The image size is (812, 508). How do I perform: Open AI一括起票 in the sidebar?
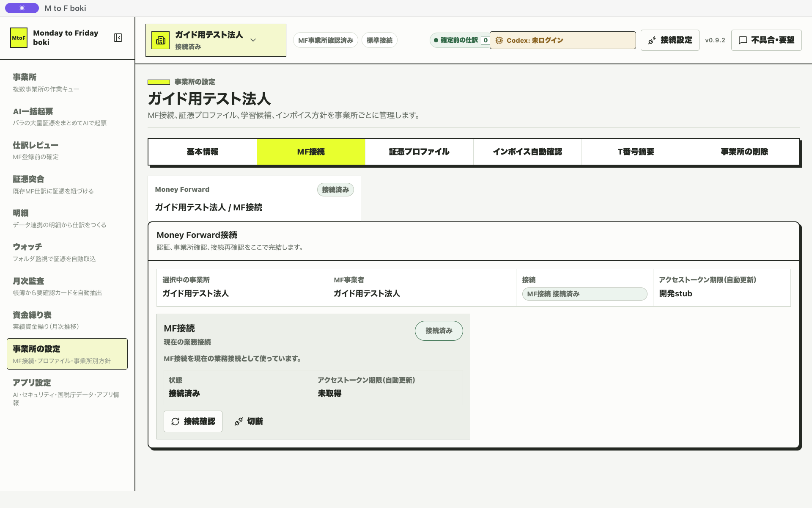pos(67,117)
